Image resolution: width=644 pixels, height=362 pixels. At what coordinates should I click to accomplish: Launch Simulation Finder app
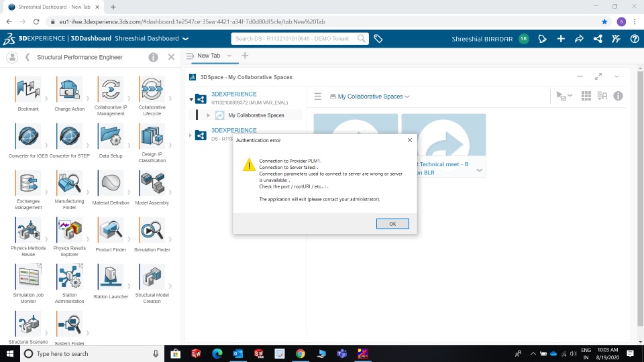152,230
